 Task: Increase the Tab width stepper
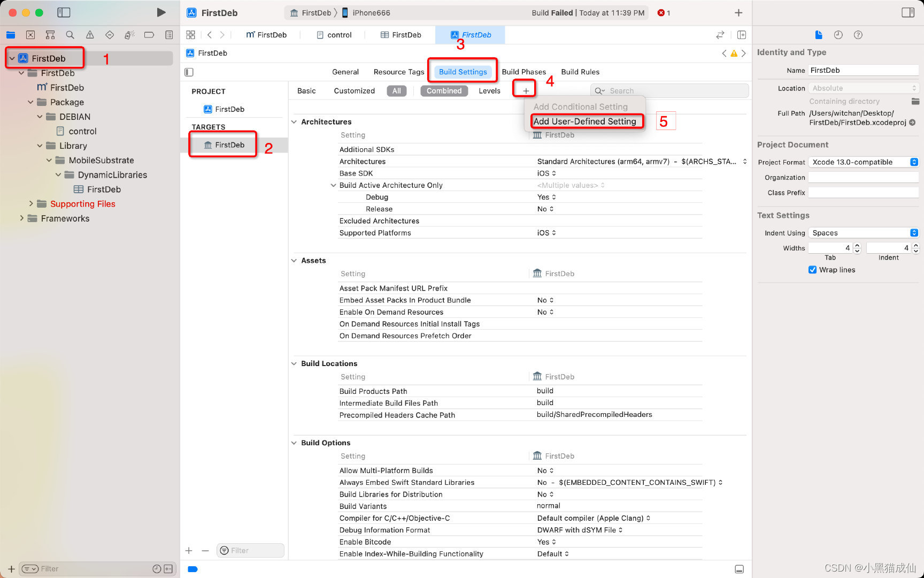click(857, 245)
